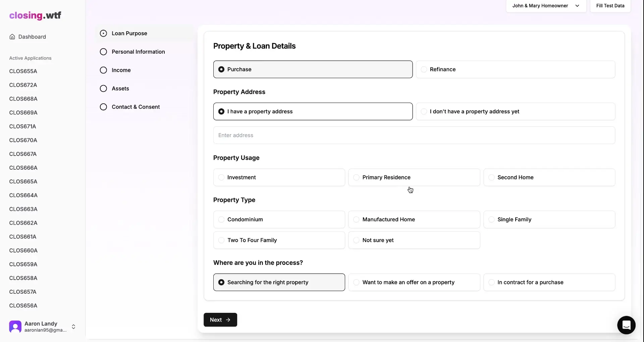This screenshot has width=644, height=342.
Task: Expand the account switcher near email
Action: (x=73, y=327)
